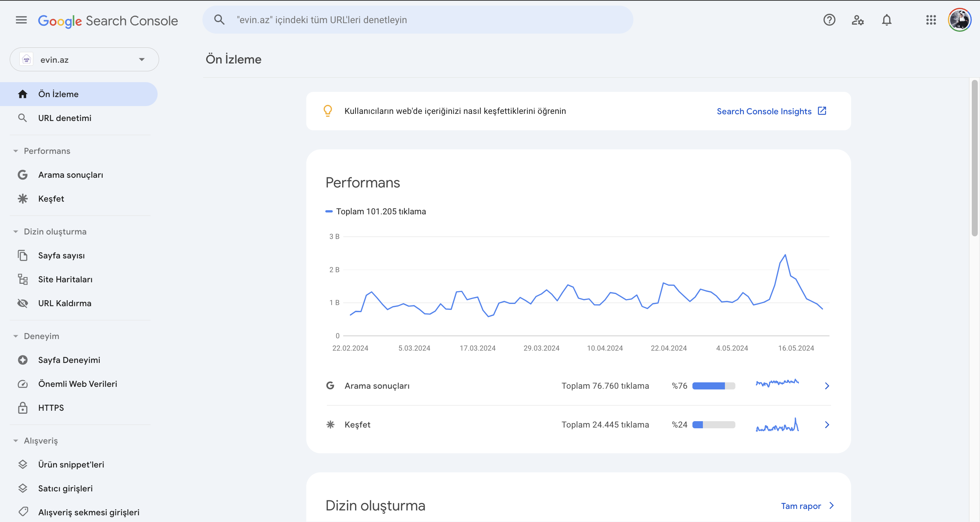980x522 pixels.
Task: Click Toplam 76.760 tıklama in Arama sonuçları row
Action: click(x=605, y=386)
